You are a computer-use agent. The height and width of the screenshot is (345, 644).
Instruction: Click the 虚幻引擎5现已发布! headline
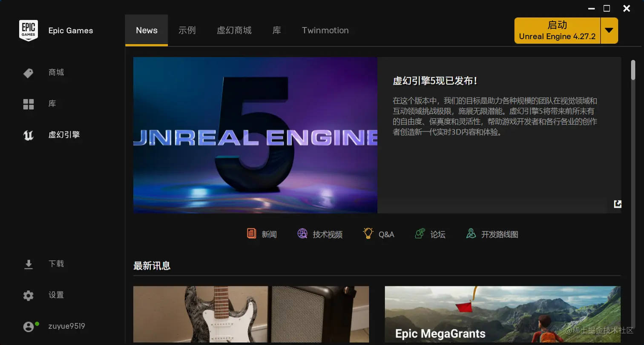coord(435,81)
